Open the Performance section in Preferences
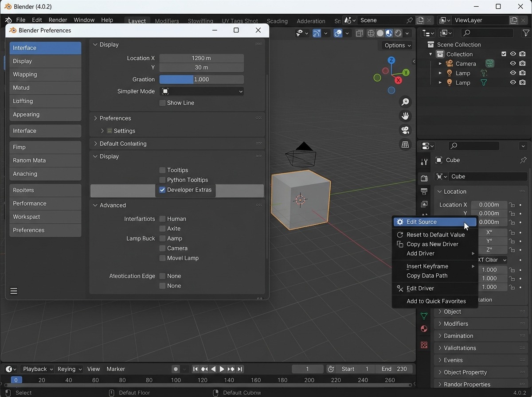The height and width of the screenshot is (397, 532). [45, 203]
